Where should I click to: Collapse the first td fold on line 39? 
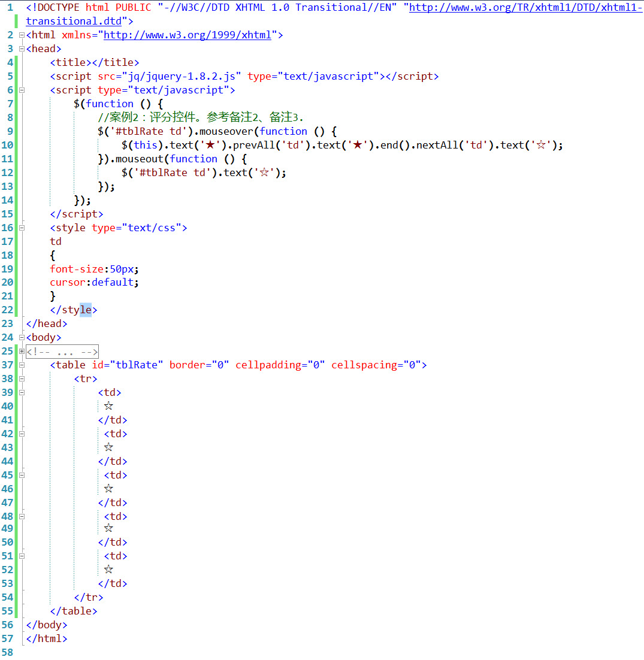(22, 392)
